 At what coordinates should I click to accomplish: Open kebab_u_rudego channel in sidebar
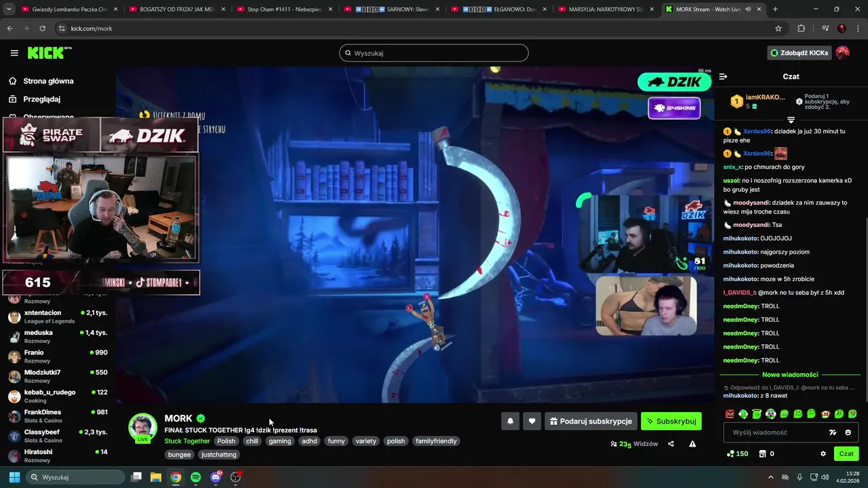(x=58, y=396)
